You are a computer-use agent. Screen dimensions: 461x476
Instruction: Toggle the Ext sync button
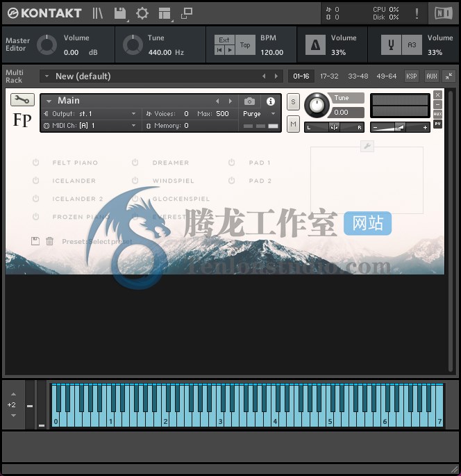[224, 40]
